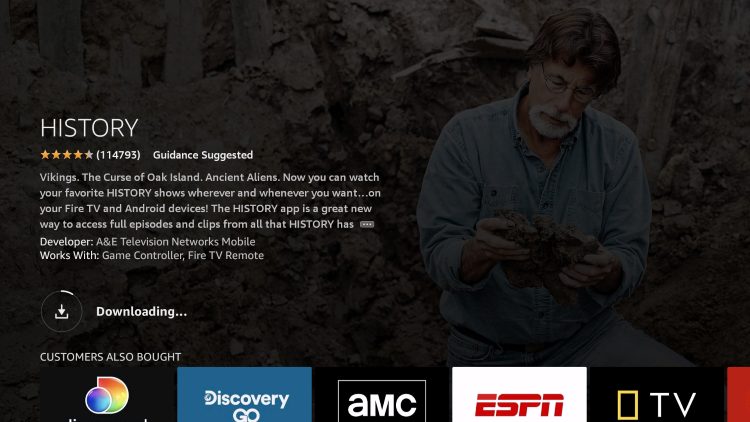
Task: Click the background photo of man holding soil
Action: pyautogui.click(x=540, y=191)
